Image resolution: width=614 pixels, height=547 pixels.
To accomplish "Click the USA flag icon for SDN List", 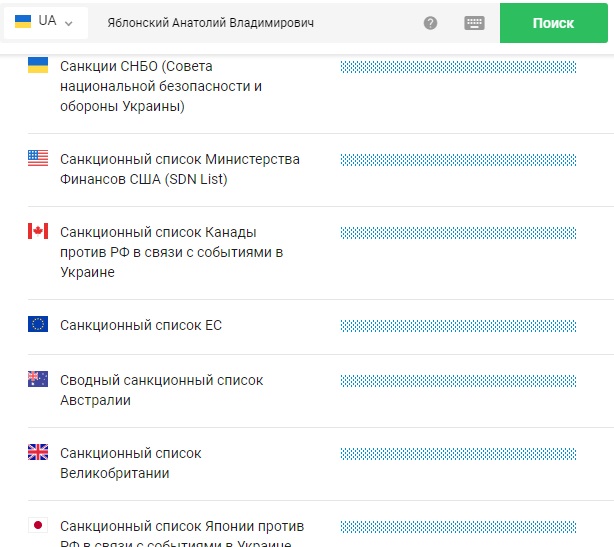I will tap(38, 158).
